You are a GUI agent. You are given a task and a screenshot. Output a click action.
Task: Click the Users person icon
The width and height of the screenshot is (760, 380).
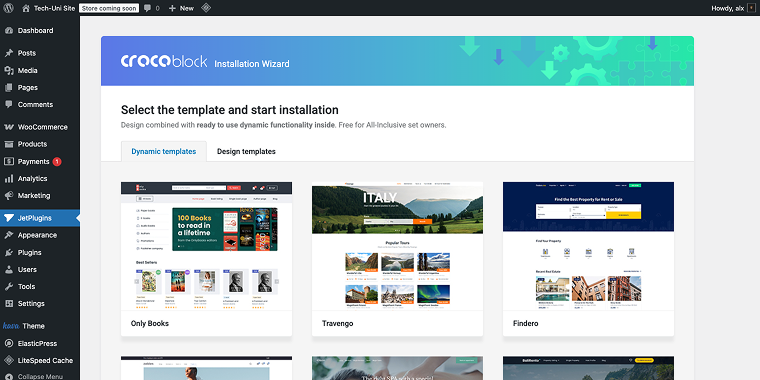click(x=9, y=269)
